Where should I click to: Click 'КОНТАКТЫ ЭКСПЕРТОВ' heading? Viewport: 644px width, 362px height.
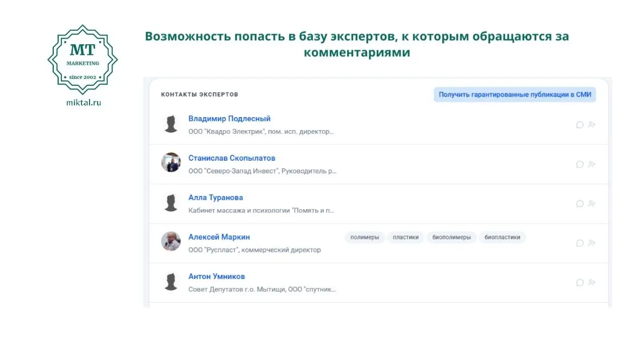tap(200, 95)
